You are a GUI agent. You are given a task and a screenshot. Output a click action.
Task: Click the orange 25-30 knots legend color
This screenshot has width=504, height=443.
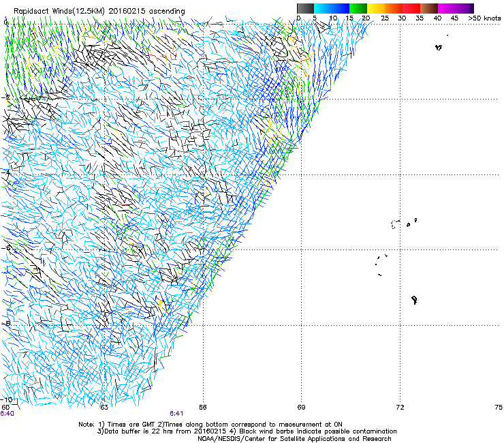click(394, 8)
